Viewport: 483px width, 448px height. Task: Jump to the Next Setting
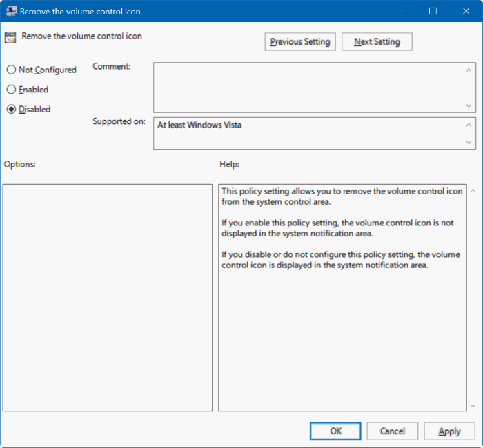coord(377,42)
